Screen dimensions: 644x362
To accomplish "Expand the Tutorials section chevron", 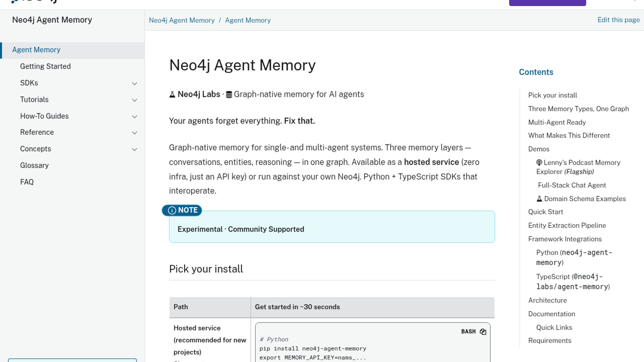I will (x=135, y=100).
